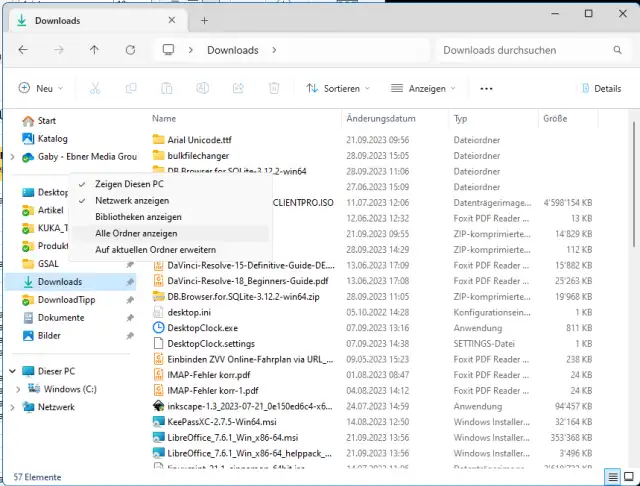Viewport: 640px width, 486px height.
Task: Open a new tab with plus icon
Action: pyautogui.click(x=204, y=20)
